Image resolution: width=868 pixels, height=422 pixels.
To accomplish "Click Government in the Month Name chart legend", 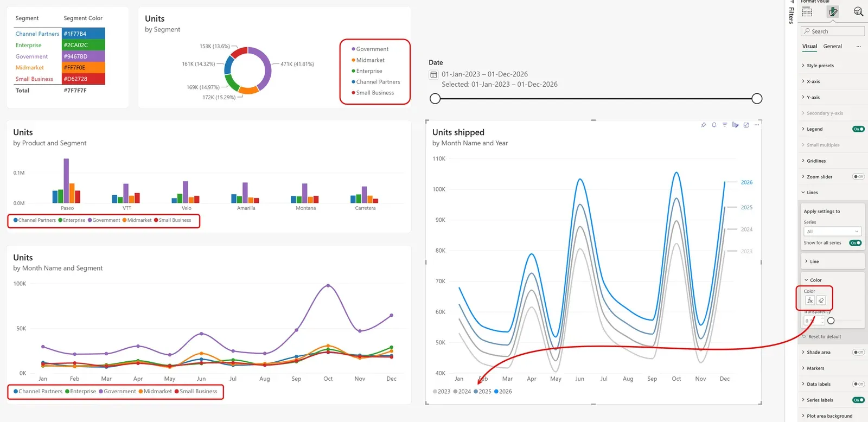I will pyautogui.click(x=117, y=392).
